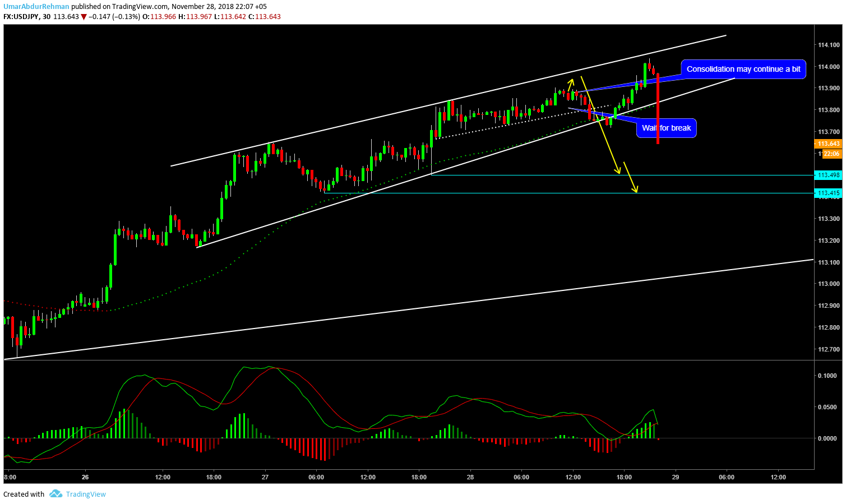This screenshot has height=504, width=846.
Task: Click the November 28, 2018 22:07 +05 timestamp
Action: [219, 7]
